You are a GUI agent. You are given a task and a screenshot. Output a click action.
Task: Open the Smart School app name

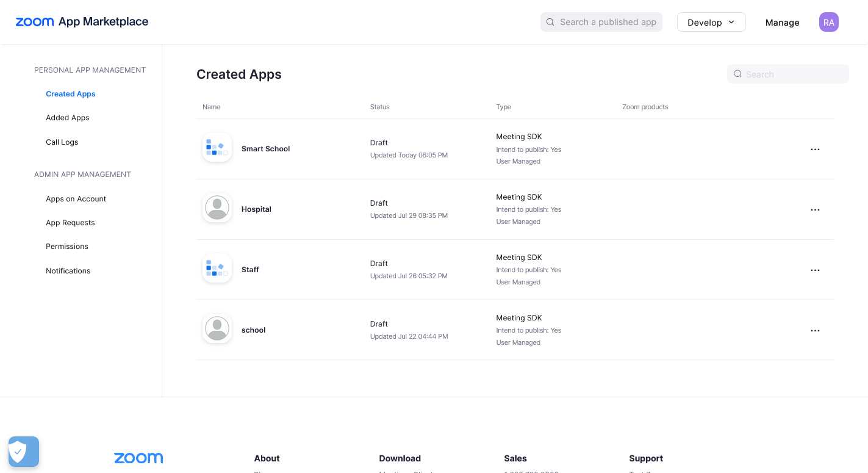pyautogui.click(x=266, y=149)
